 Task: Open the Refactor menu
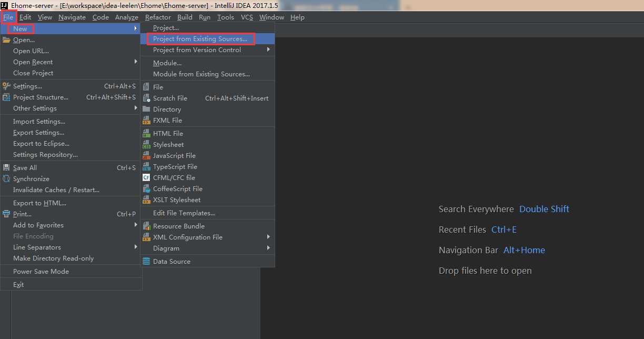point(158,17)
